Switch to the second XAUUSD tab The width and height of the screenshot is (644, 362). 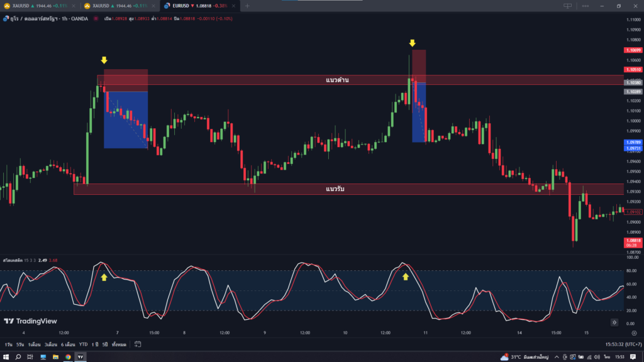click(119, 6)
